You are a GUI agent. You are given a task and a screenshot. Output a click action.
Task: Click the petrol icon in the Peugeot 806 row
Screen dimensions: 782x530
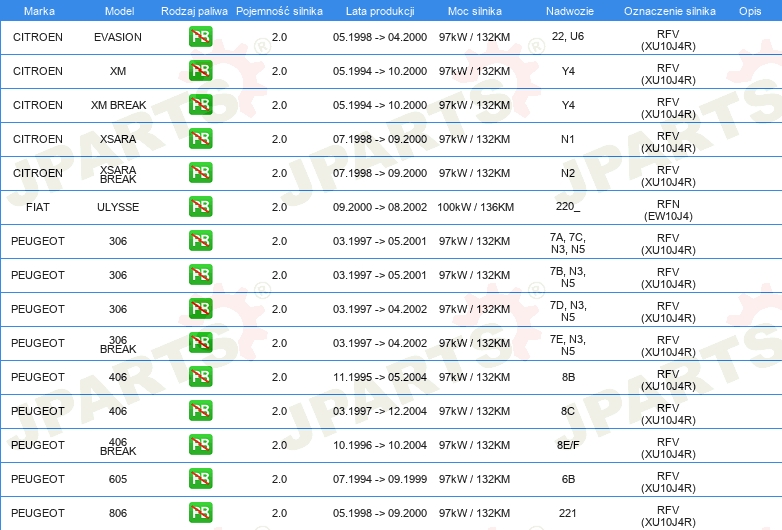[200, 513]
